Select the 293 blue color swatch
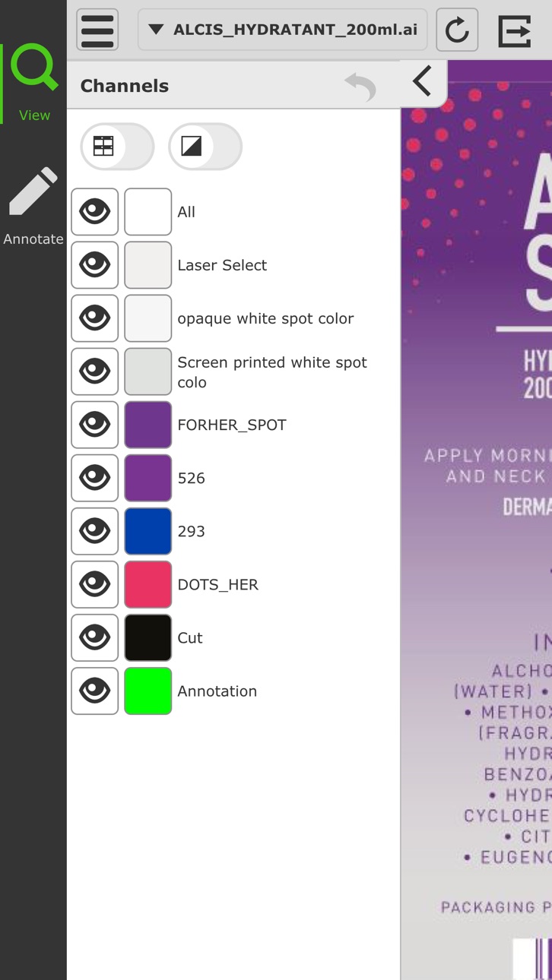This screenshot has height=980, width=552. (x=148, y=531)
